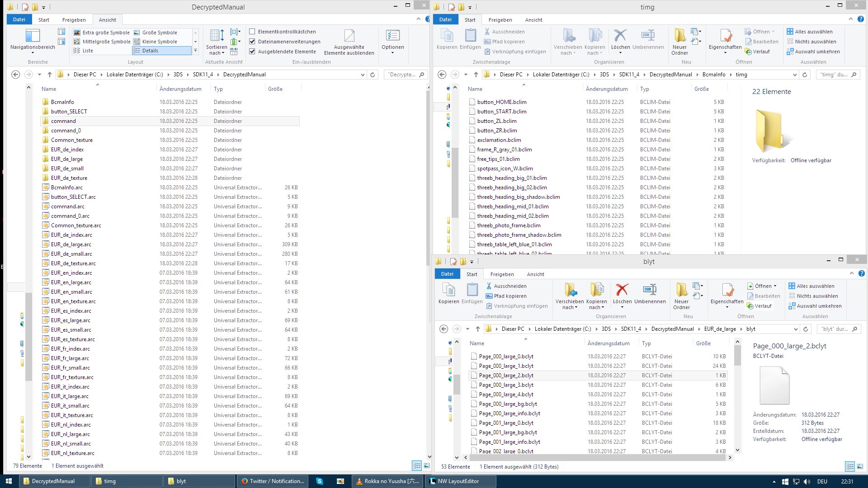
Task: Open Freigeben tab in blyt window
Action: pos(502,274)
